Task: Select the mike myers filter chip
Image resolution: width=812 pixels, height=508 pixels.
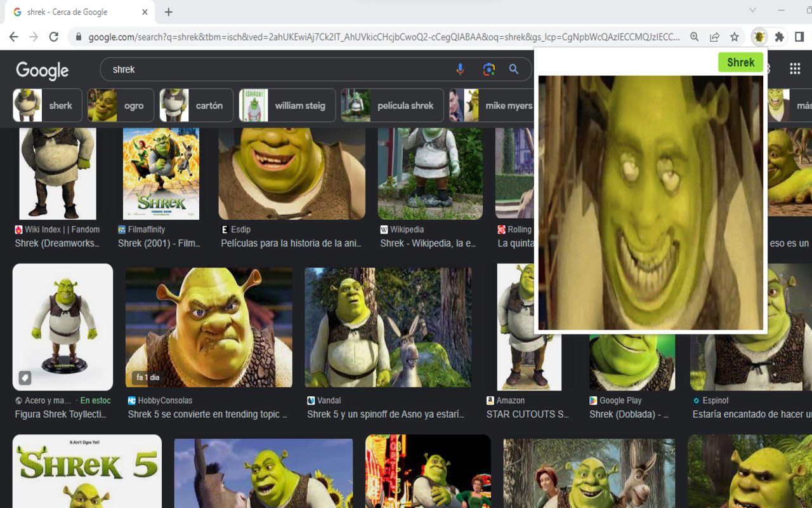Action: tap(492, 105)
